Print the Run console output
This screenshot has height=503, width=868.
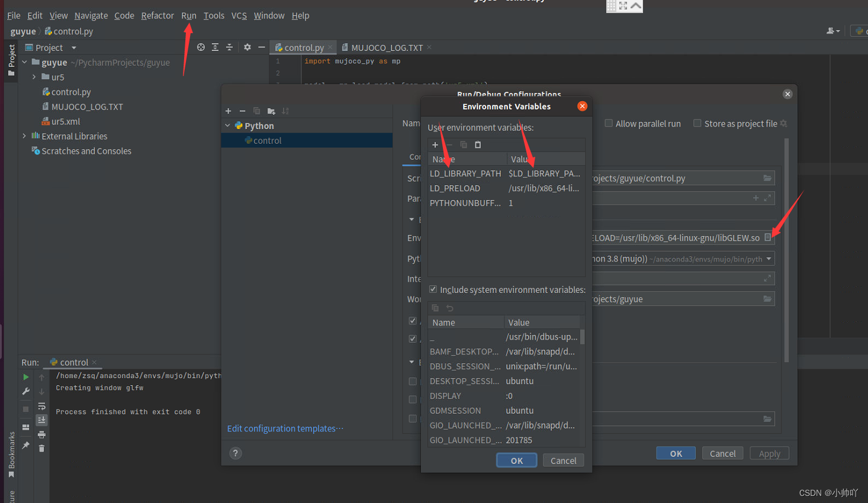(41, 434)
